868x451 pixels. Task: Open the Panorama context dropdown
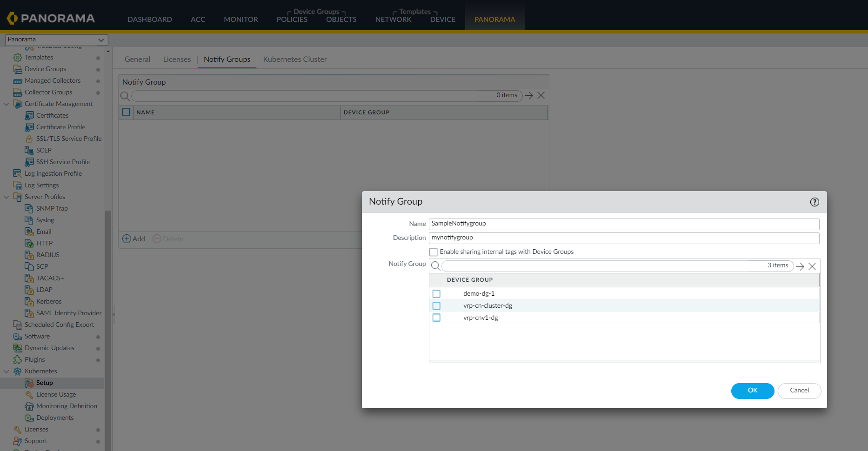pos(56,40)
